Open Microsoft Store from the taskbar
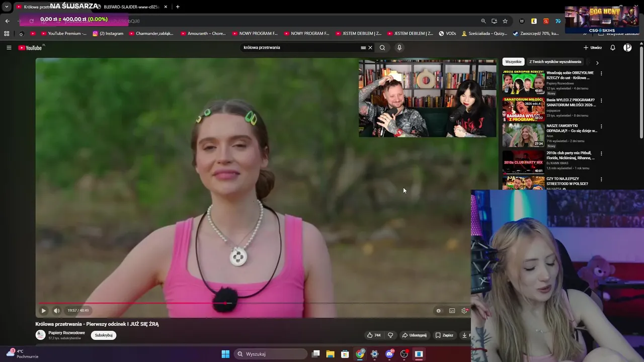This screenshot has height=362, width=644. point(345,354)
